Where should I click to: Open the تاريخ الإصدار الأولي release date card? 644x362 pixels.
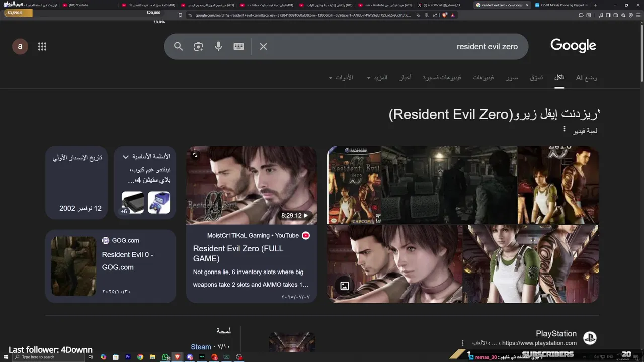tap(76, 183)
